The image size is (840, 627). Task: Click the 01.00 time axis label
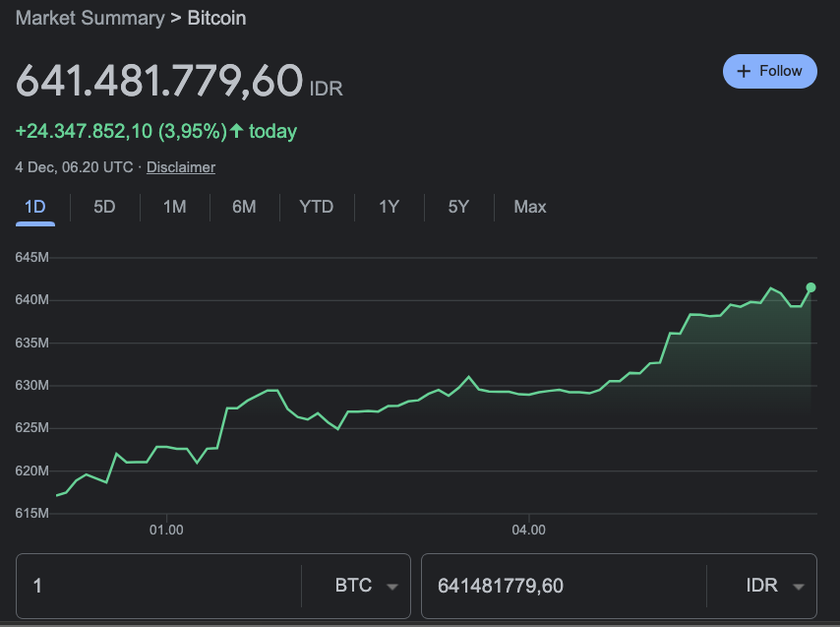pyautogui.click(x=166, y=531)
